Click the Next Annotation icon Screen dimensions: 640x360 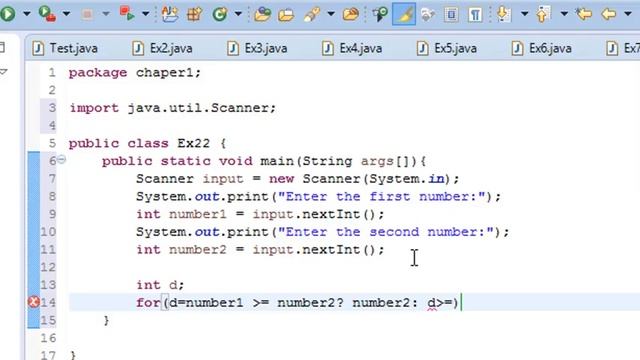point(504,15)
